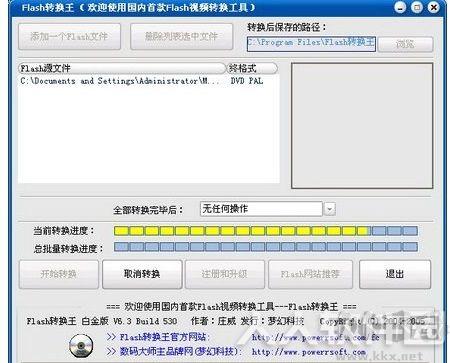450x363 pixels.
Task: Minimize the Flash转换王 window
Action: [400, 7]
